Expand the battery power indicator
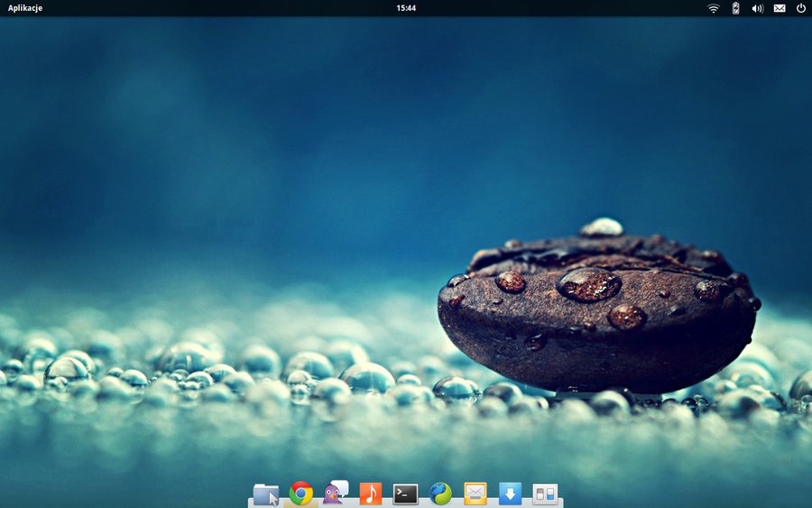The image size is (812, 508). click(735, 8)
